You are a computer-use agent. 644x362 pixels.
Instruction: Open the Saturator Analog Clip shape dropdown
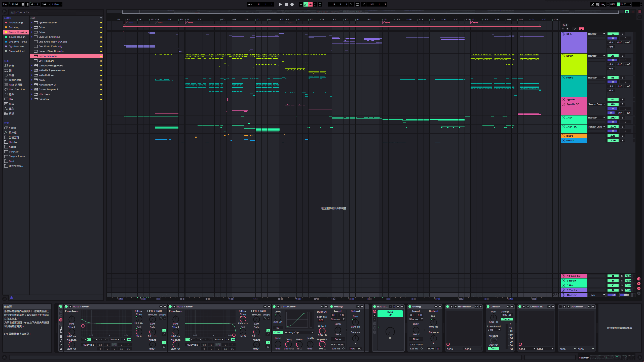pyautogui.click(x=299, y=333)
